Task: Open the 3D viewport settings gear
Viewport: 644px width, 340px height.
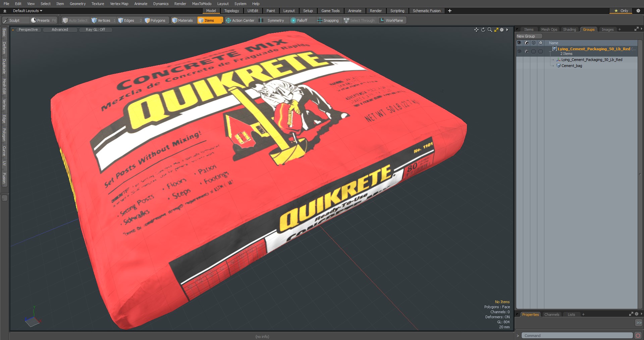Action: click(502, 30)
